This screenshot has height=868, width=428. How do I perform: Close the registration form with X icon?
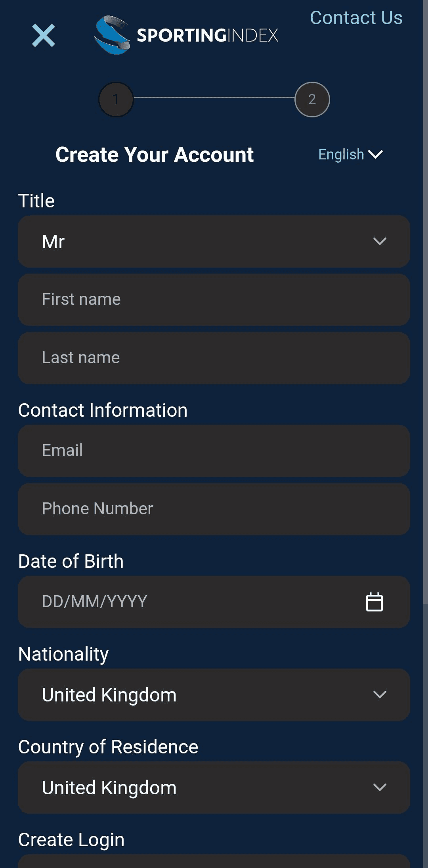pyautogui.click(x=44, y=35)
